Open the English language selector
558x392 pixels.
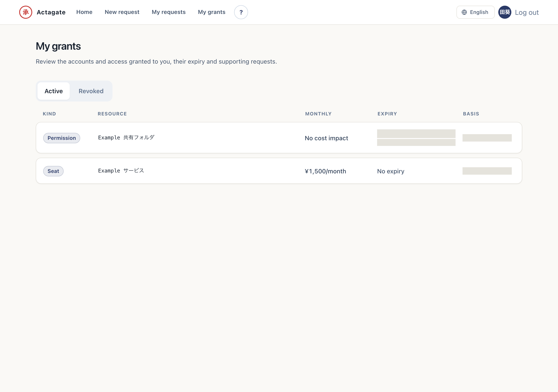click(x=475, y=12)
